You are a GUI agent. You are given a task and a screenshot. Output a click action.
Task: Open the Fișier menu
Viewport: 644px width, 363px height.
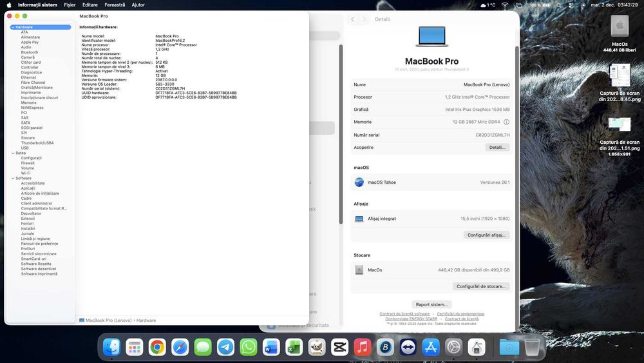[70, 5]
